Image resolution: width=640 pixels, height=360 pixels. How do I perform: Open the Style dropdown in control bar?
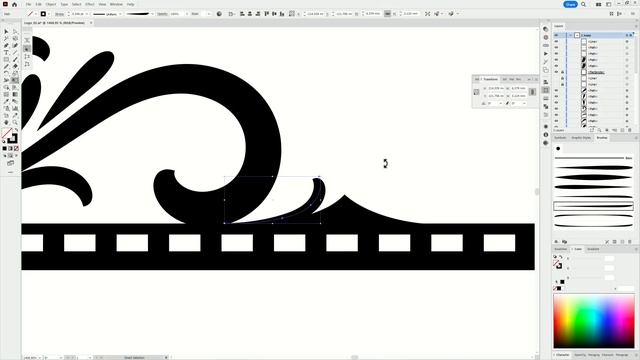(209, 14)
